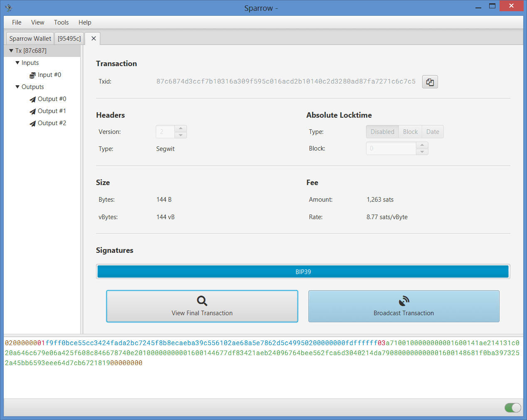Decrease the Version spinner value
This screenshot has width=527, height=420.
(181, 135)
